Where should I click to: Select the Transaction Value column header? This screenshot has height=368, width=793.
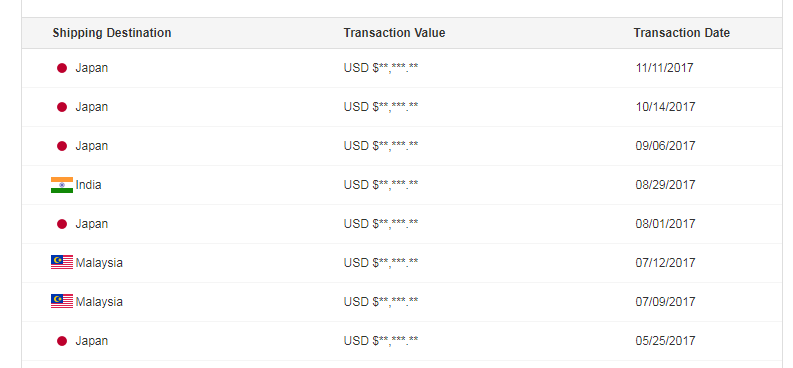394,33
